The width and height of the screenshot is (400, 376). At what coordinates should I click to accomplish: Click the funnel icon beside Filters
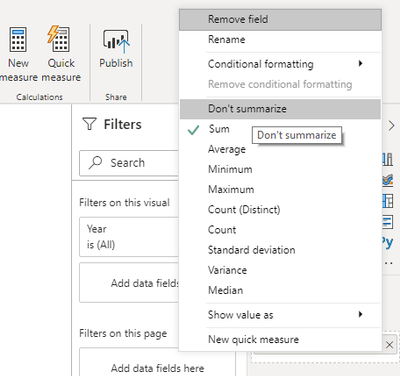click(89, 124)
